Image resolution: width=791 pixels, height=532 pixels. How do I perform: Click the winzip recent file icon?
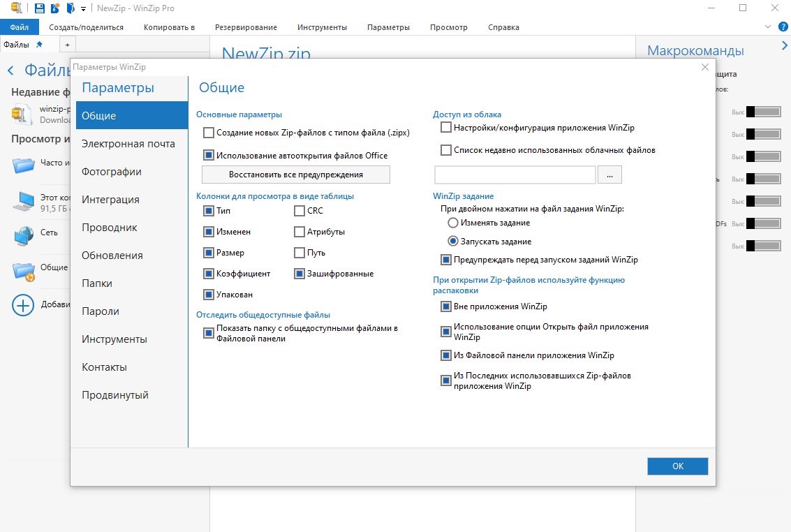point(22,114)
